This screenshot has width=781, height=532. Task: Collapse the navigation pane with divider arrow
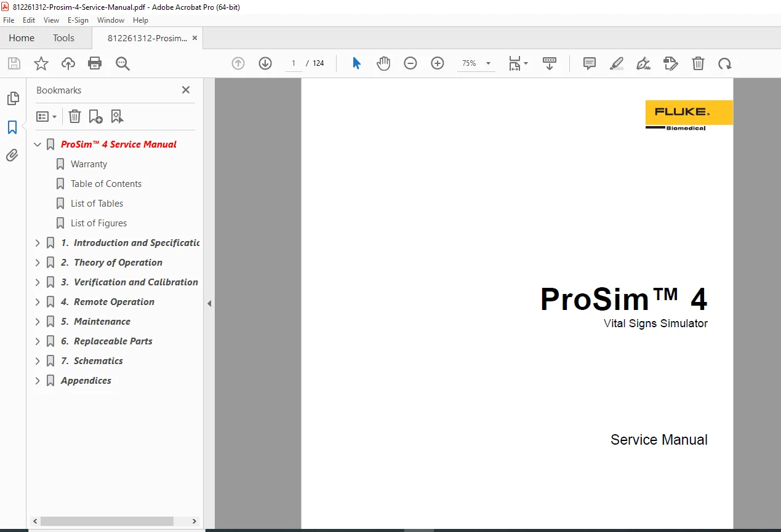(209, 303)
